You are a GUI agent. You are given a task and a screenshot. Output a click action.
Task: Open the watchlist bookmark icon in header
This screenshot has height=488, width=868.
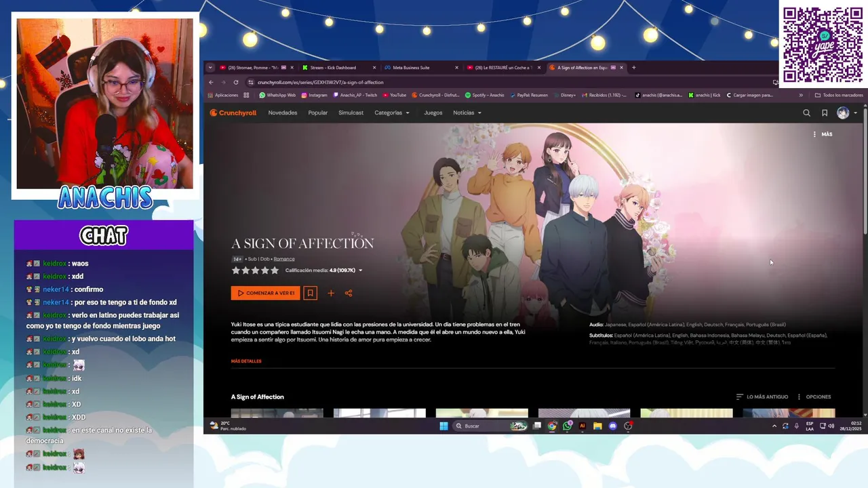(825, 113)
